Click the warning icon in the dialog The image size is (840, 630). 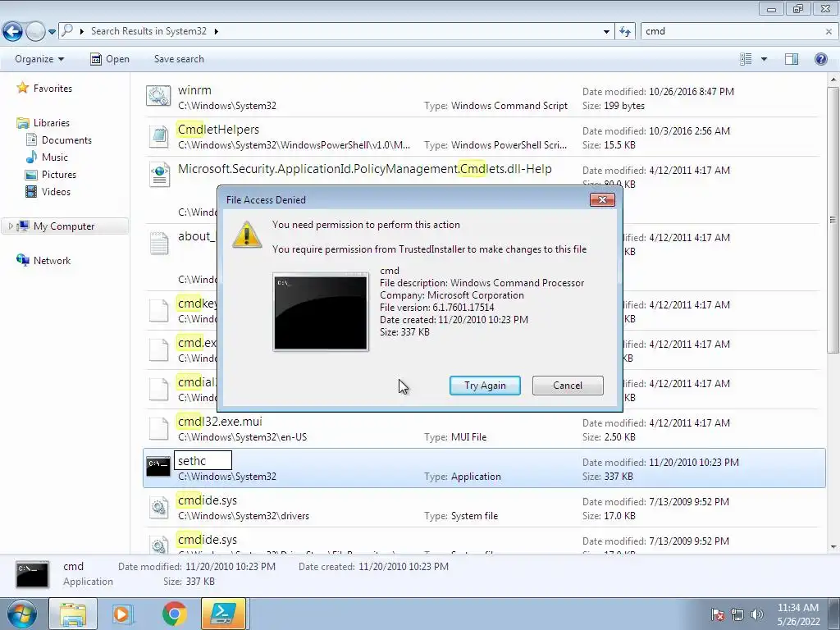pyautogui.click(x=246, y=235)
